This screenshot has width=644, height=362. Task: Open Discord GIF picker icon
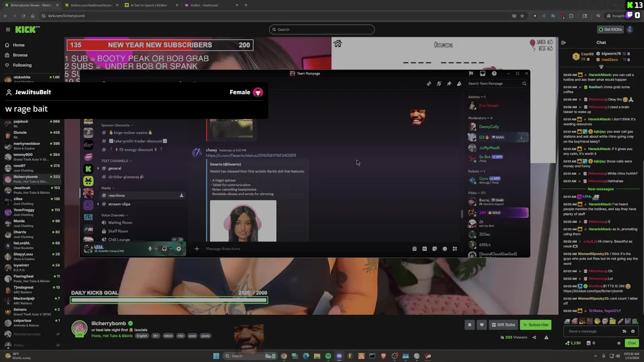pyautogui.click(x=425, y=249)
